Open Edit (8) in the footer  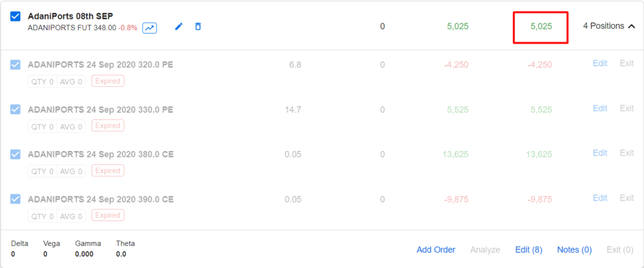click(x=528, y=250)
